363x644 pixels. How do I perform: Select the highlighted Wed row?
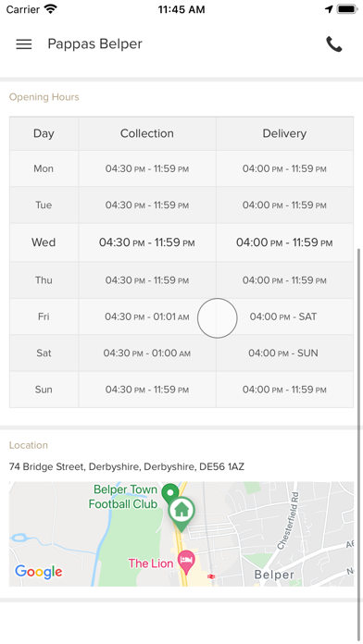pos(181,242)
